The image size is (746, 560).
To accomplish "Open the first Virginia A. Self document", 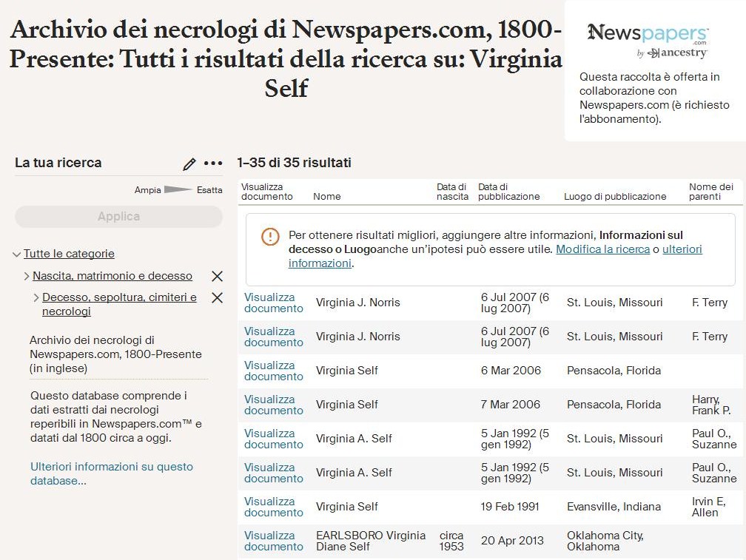I will point(274,439).
